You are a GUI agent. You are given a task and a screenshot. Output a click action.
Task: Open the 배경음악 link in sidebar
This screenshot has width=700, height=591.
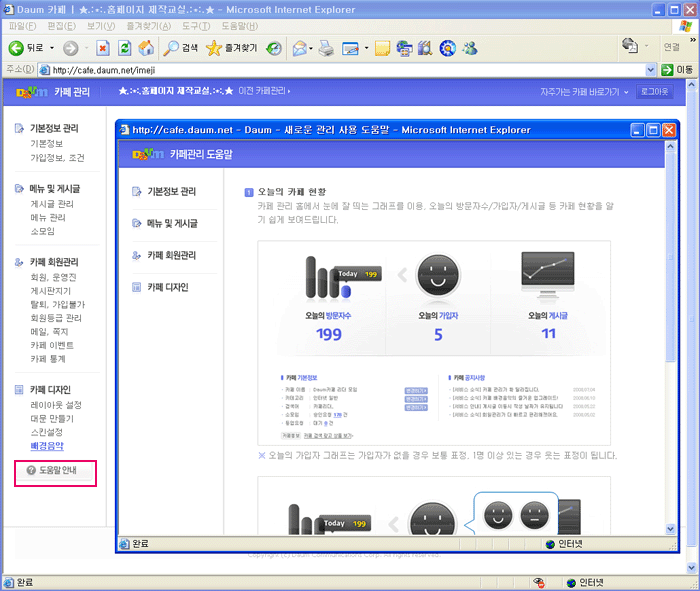tap(47, 445)
